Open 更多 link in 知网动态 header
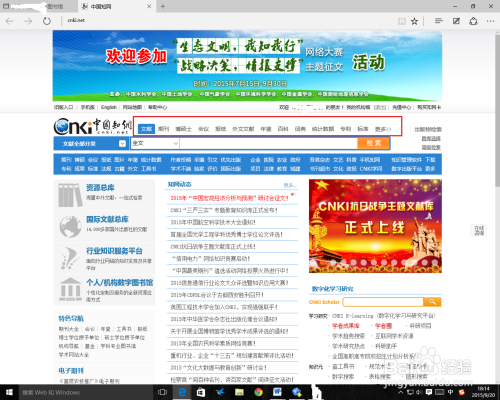This screenshot has width=500, height=400. [x=289, y=185]
